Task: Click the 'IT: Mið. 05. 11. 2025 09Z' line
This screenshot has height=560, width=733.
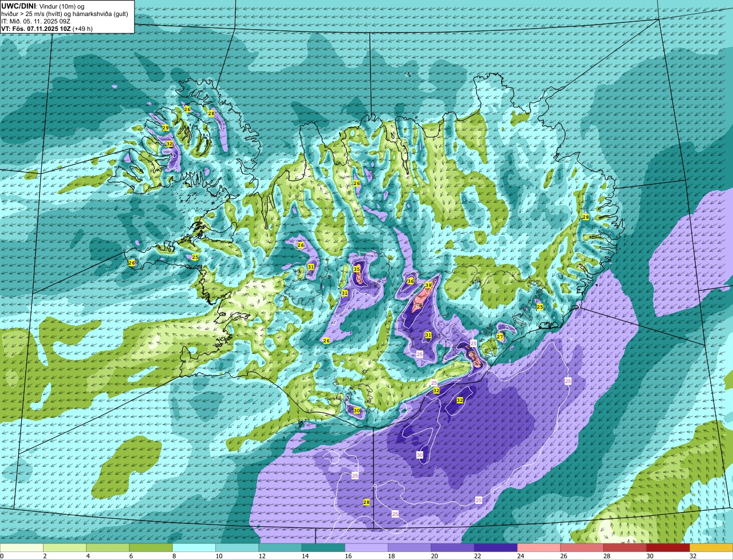Action: coord(36,21)
